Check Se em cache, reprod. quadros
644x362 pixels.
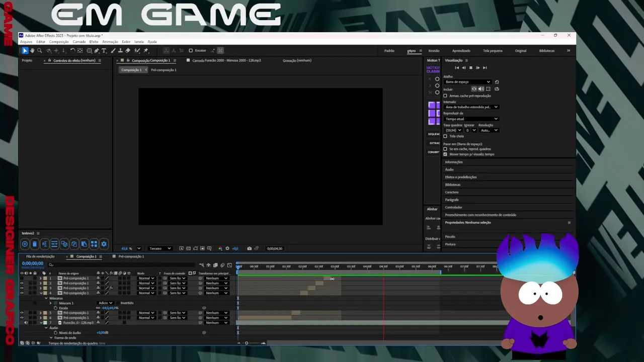tap(445, 149)
